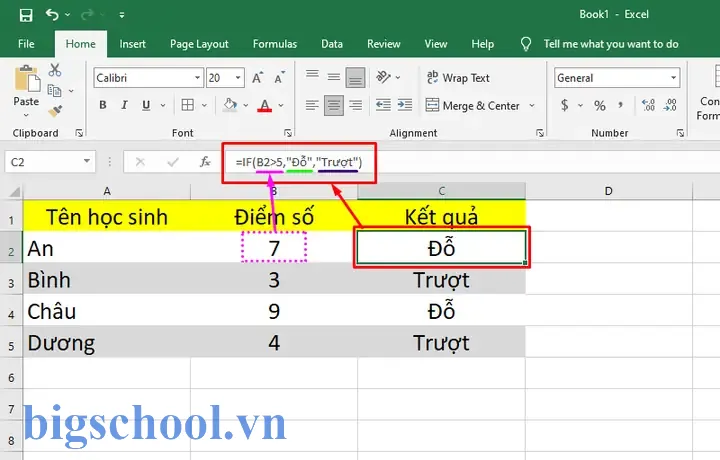720x460 pixels.
Task: Switch to the Review tab
Action: [383, 44]
